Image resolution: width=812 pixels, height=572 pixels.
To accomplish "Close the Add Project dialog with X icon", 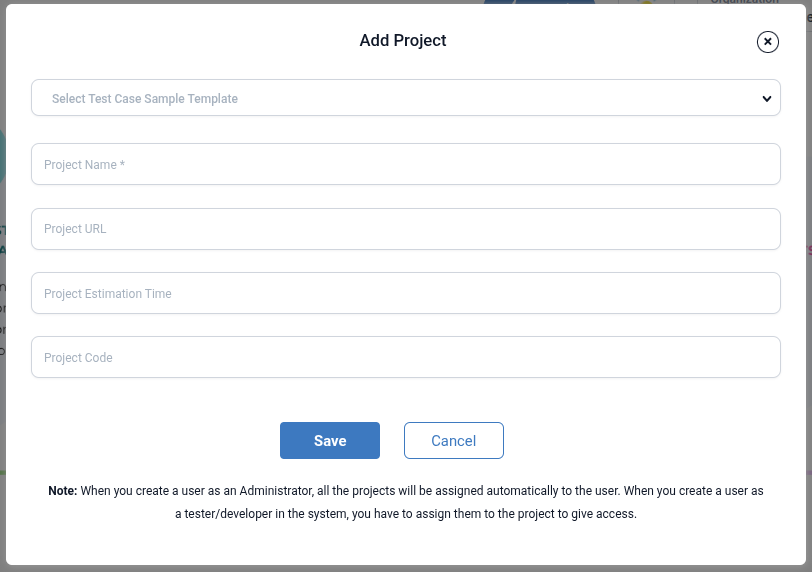I will click(767, 42).
